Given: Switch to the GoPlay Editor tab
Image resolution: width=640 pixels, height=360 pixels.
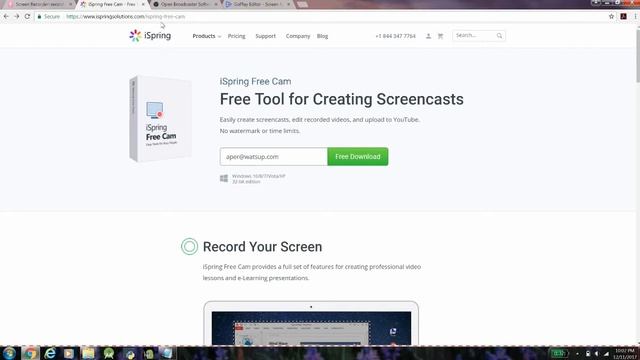Looking at the screenshot, I should (257, 4).
